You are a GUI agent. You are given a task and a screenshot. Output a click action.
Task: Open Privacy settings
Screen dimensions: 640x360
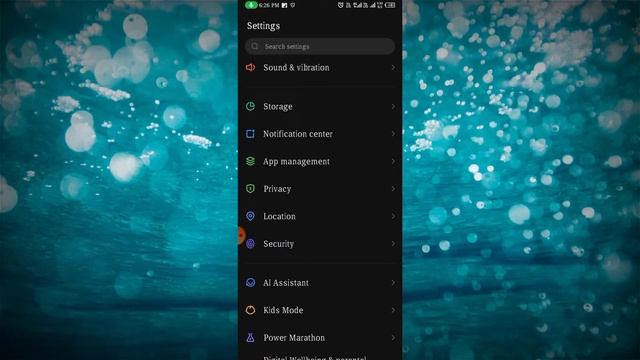[320, 189]
